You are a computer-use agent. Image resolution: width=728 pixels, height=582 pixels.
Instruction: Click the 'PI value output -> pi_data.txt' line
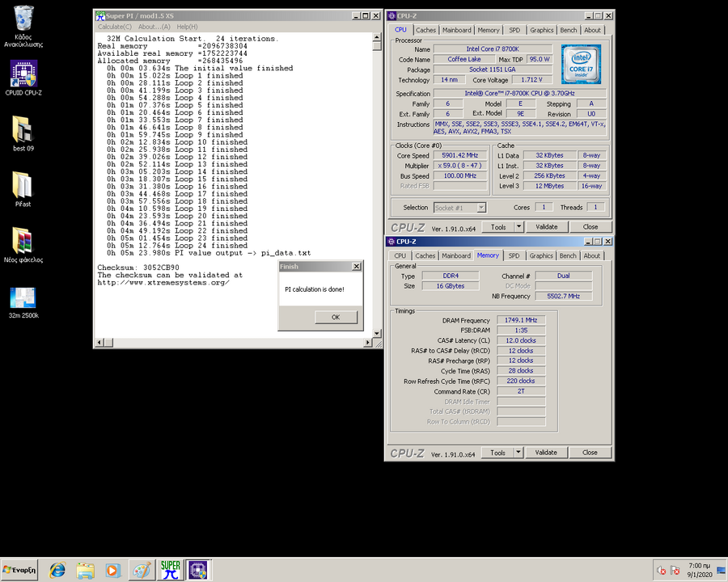[209, 253]
